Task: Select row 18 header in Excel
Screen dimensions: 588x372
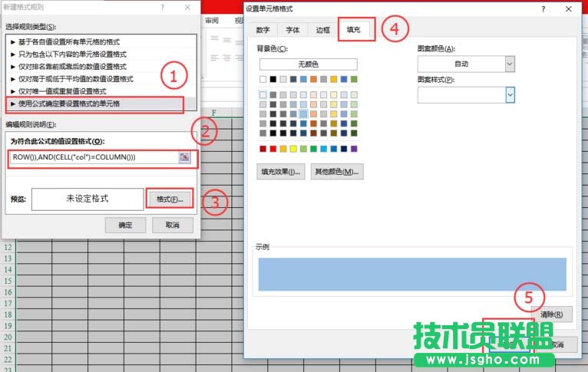Action: 8,314
